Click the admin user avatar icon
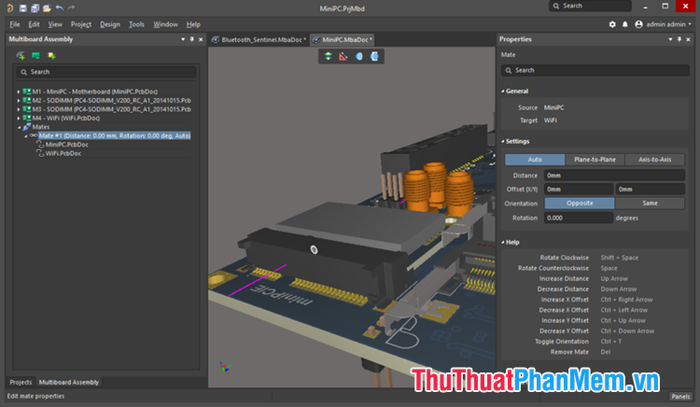The image size is (700, 407). pos(639,24)
